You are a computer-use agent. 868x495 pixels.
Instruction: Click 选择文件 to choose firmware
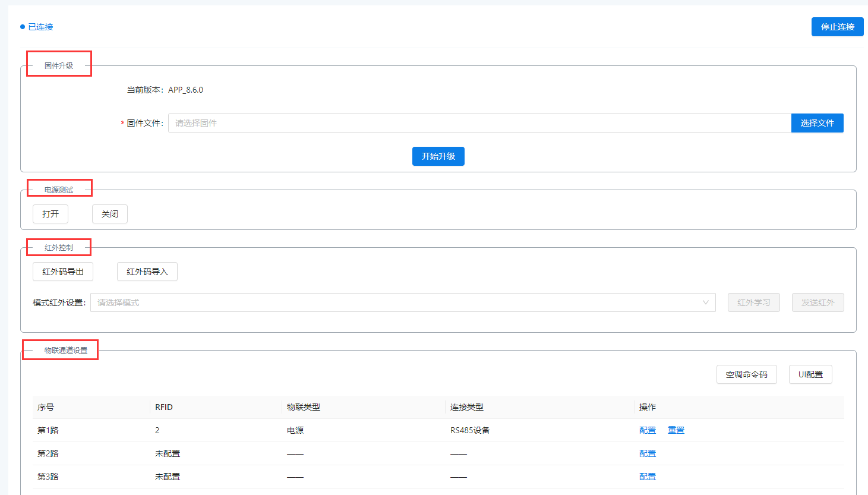[817, 123]
